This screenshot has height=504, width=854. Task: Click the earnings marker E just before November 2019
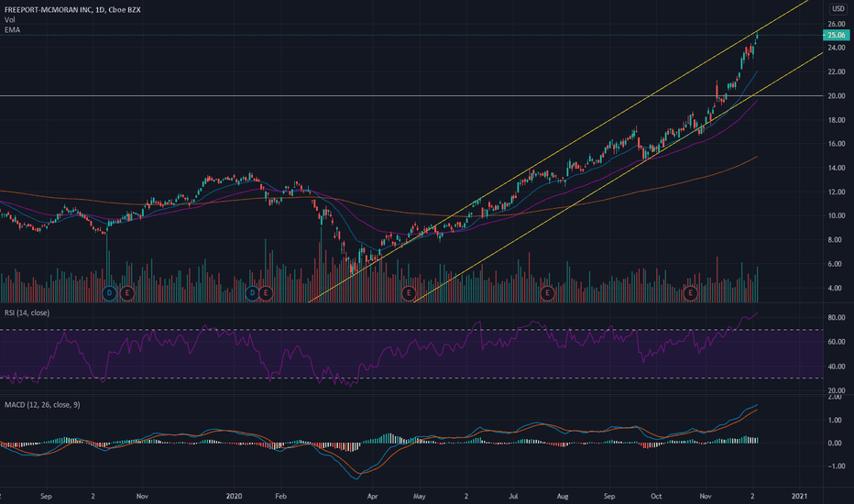[x=126, y=293]
